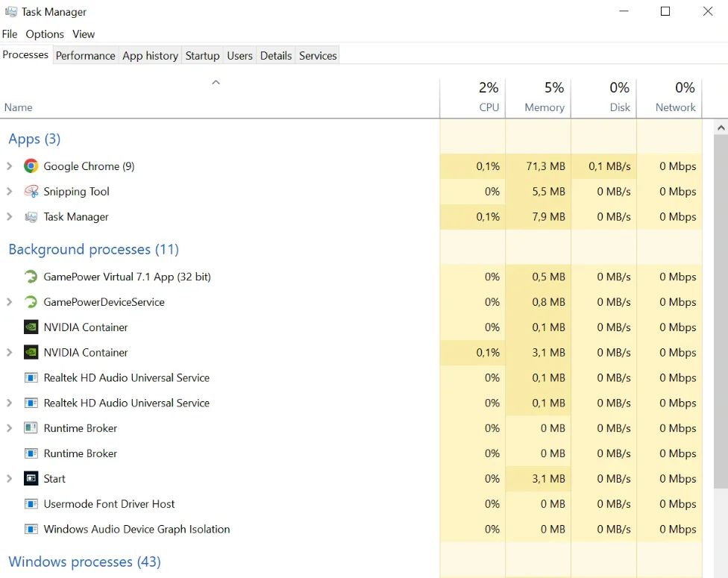This screenshot has height=578, width=728.
Task: Open the Options menu
Action: point(45,34)
